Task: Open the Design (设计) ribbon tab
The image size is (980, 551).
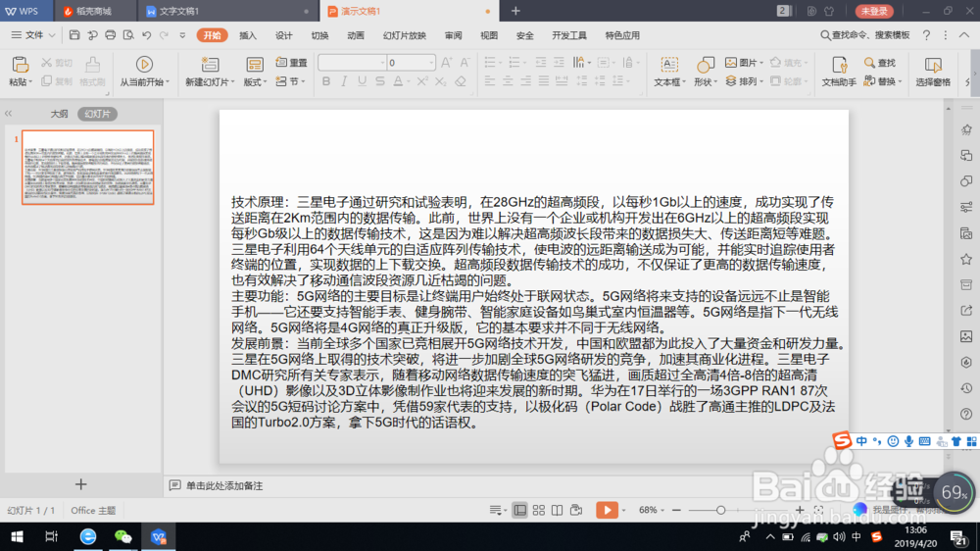Action: pos(284,35)
